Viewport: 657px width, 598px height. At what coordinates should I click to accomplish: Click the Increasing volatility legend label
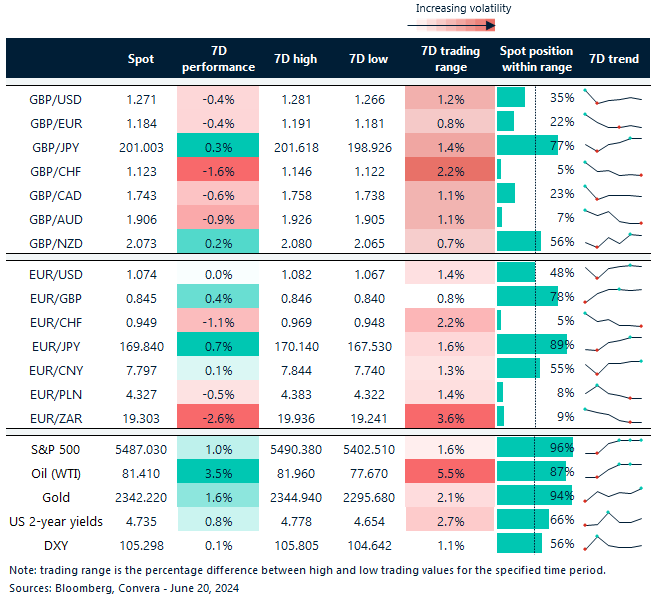tap(463, 8)
